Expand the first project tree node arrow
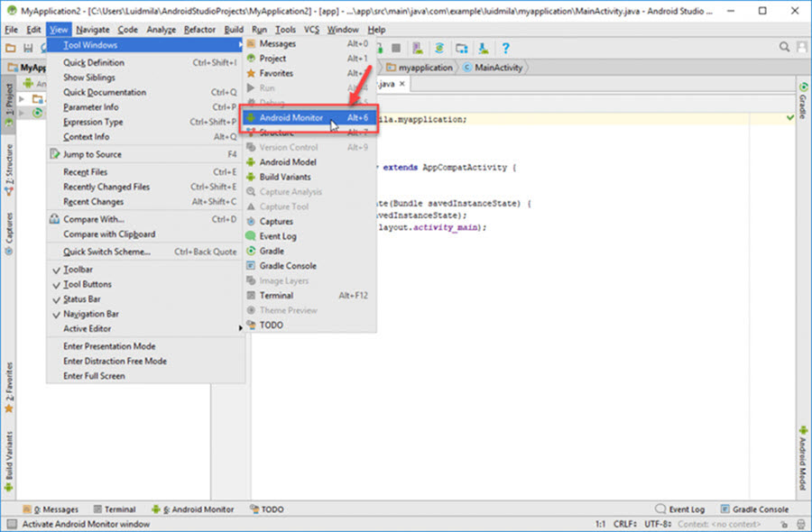This screenshot has height=532, width=812. pos(22,98)
